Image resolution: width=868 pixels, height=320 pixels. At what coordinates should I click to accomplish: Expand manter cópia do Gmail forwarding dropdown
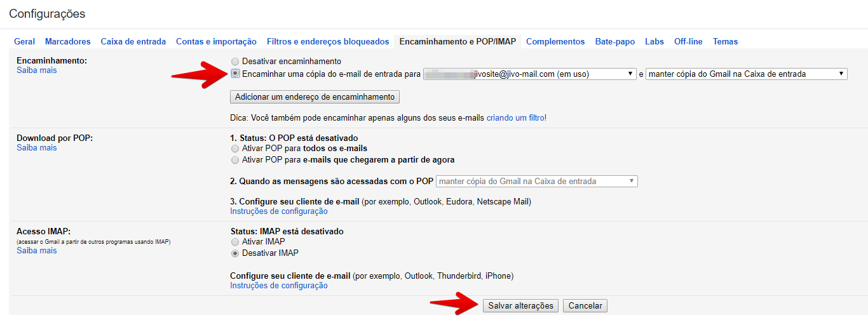tap(747, 74)
